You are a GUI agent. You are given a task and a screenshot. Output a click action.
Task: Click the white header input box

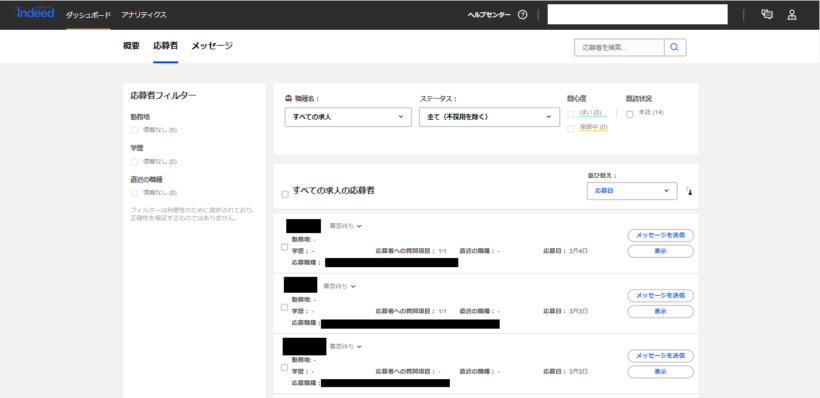point(637,15)
